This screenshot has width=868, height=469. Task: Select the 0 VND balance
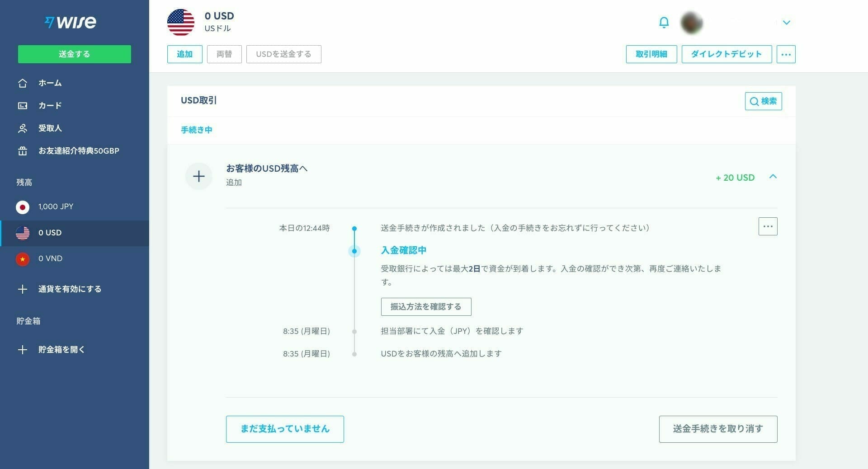[75, 259]
